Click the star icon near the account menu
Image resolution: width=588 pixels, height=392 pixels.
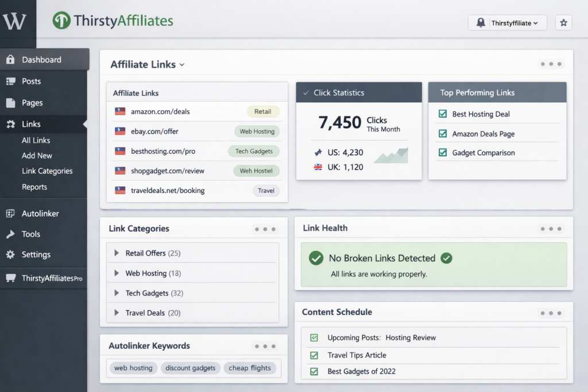(563, 22)
